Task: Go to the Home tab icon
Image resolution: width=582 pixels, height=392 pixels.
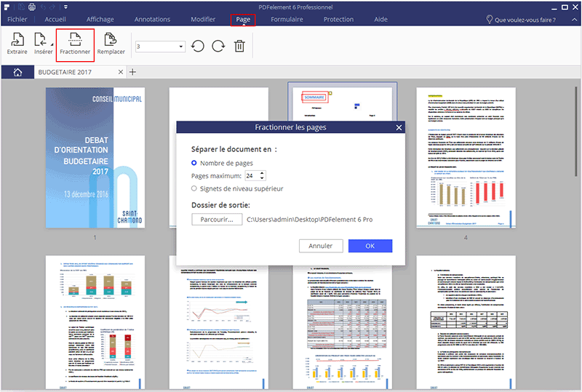Action: pos(17,72)
